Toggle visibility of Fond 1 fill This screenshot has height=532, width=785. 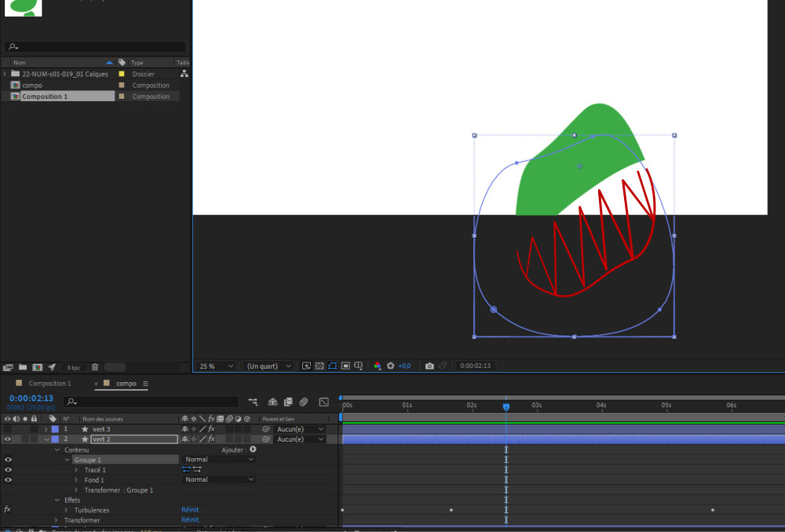[x=8, y=479]
